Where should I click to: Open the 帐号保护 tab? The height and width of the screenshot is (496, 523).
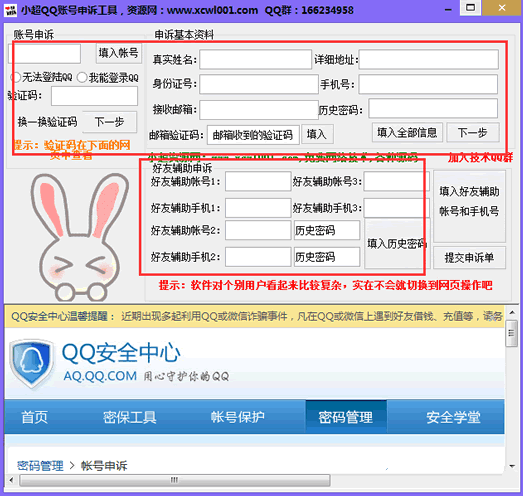click(237, 417)
